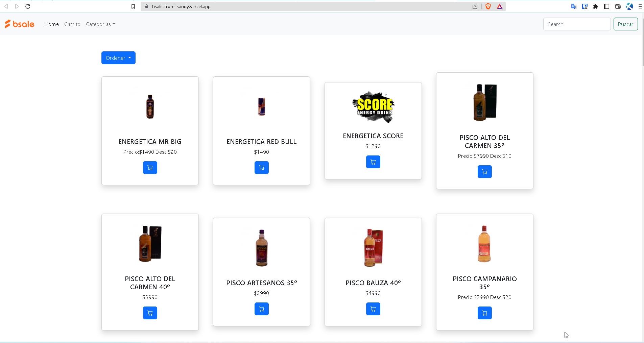Open the browser menu with the hamburger icon
The image size is (644, 343).
tap(640, 6)
